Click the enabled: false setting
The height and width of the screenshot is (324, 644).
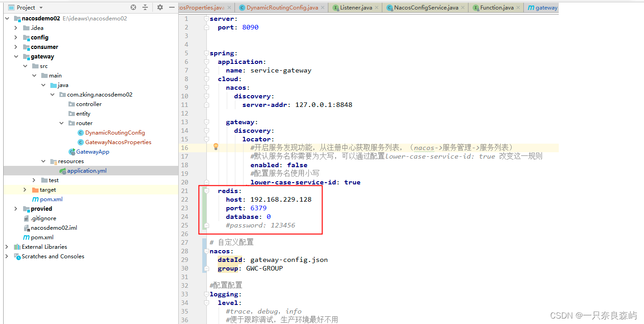click(279, 165)
